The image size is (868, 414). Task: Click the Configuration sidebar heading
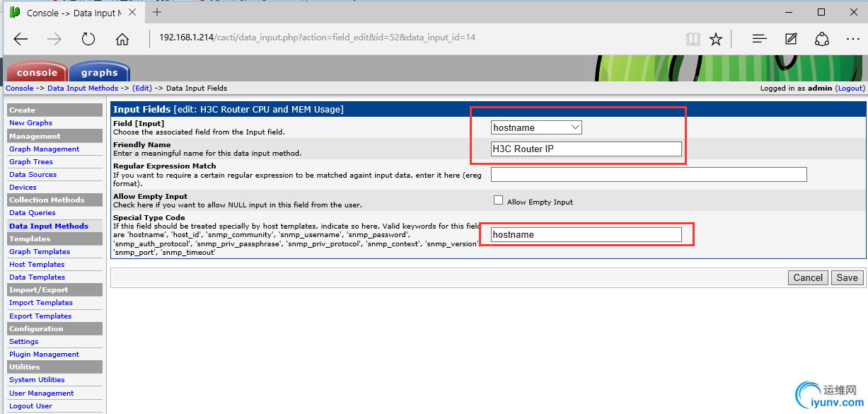(x=54, y=328)
